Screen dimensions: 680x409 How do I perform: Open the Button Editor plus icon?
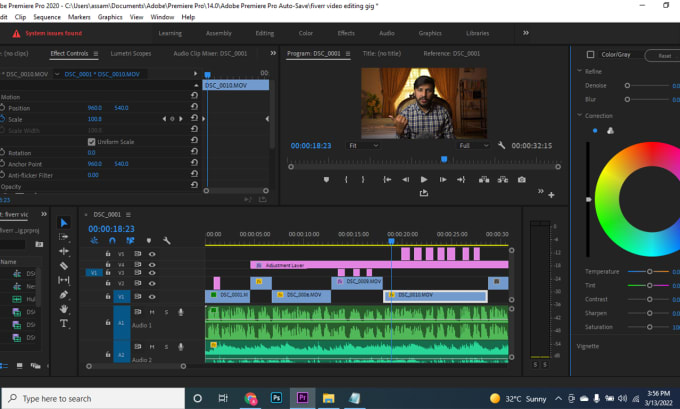pyautogui.click(x=551, y=195)
